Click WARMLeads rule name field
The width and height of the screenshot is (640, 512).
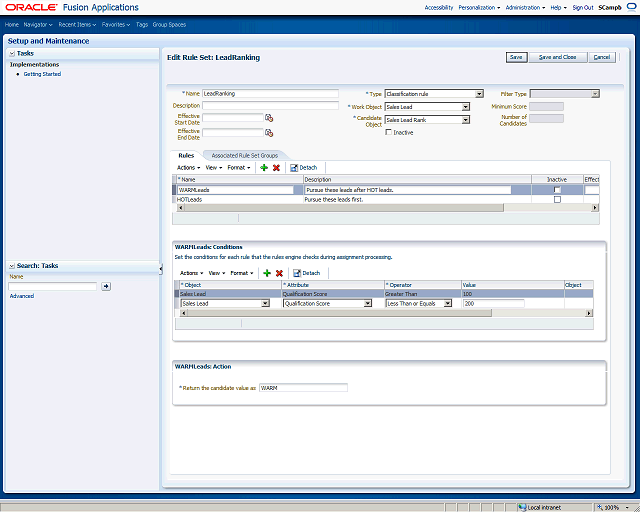point(235,190)
